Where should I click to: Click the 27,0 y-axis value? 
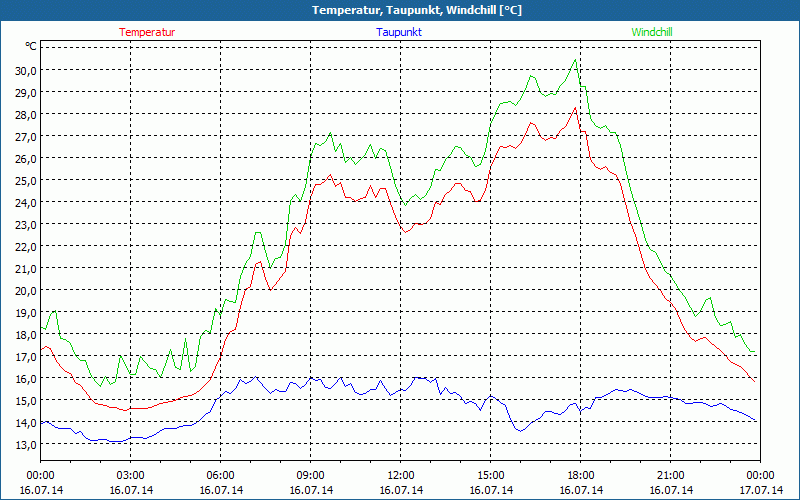(x=26, y=136)
